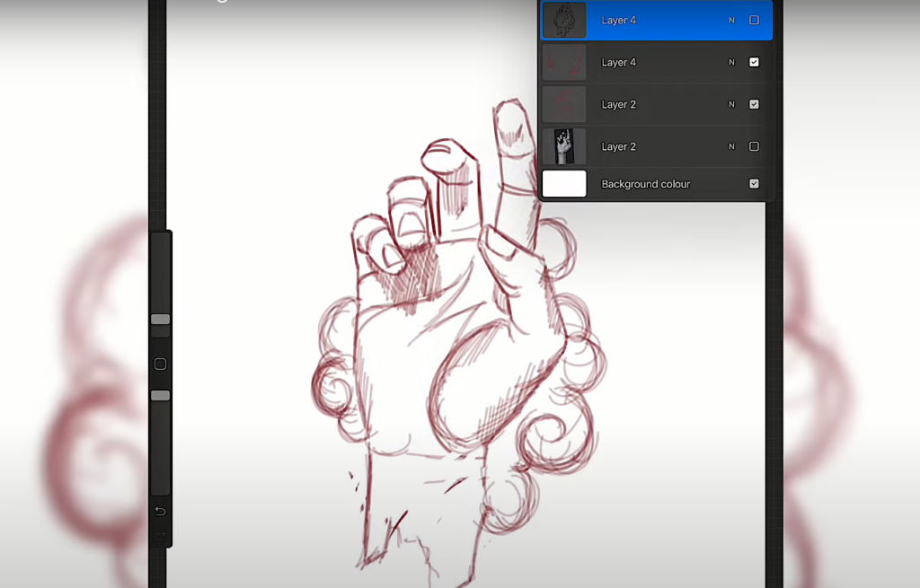Tap the redo arrow in the sidebar
The height and width of the screenshot is (588, 920).
pos(160,536)
